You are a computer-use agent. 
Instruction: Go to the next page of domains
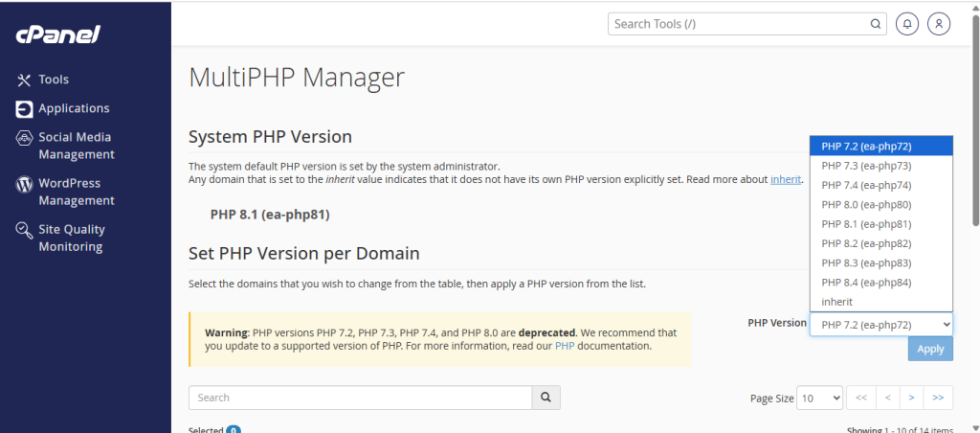click(x=912, y=398)
